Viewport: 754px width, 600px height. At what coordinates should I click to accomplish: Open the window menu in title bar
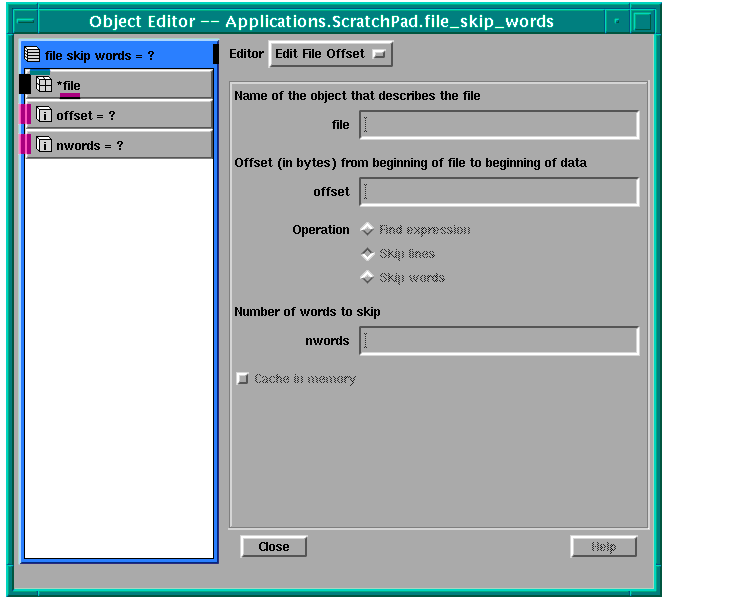[x=29, y=21]
